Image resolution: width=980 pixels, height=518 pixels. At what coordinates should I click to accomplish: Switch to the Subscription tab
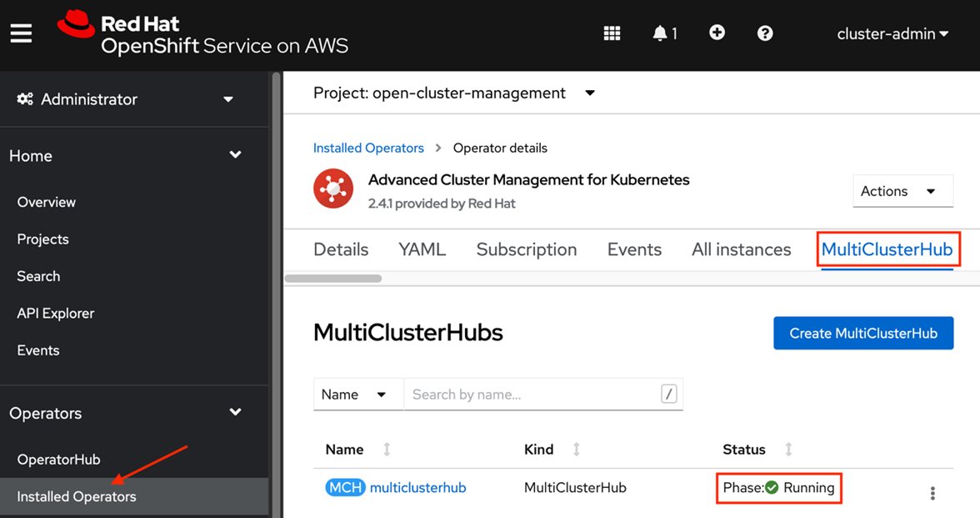point(527,249)
